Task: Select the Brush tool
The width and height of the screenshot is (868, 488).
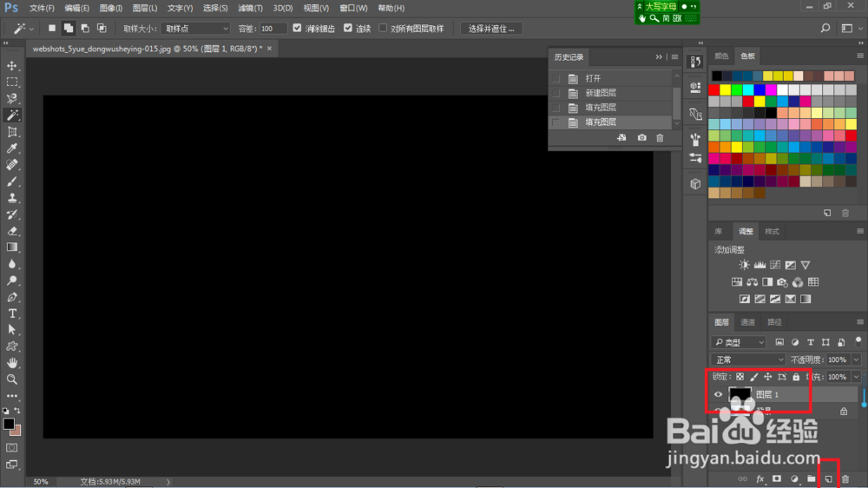Action: 11,181
